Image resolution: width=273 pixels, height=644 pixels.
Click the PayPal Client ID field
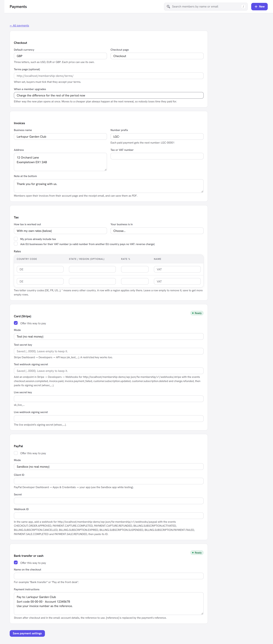(109, 481)
